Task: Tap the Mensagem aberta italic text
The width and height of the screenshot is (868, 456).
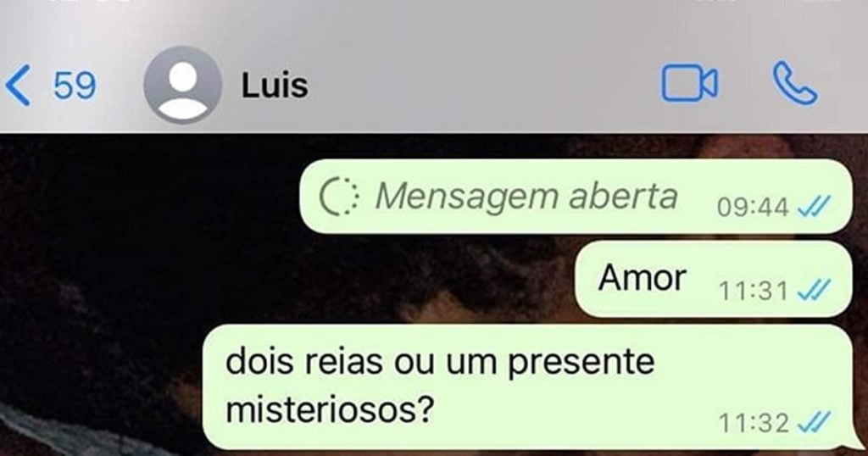Action: (x=526, y=197)
